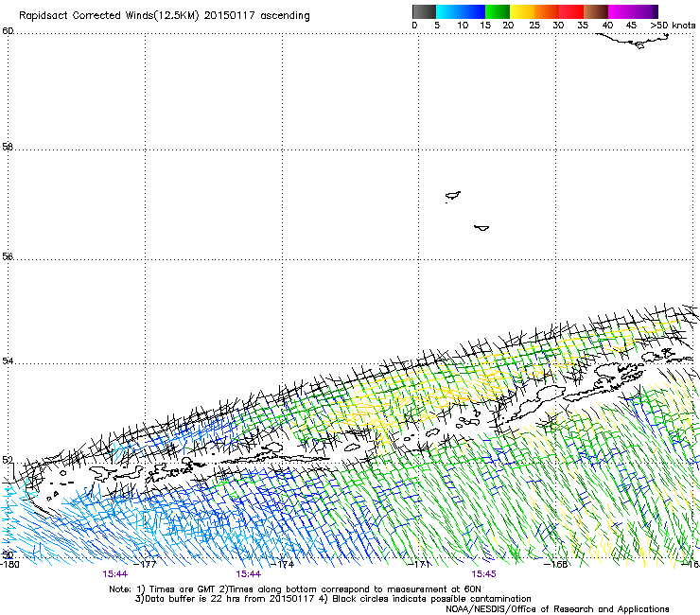Click the red 30-35 knots legend color

(x=571, y=11)
